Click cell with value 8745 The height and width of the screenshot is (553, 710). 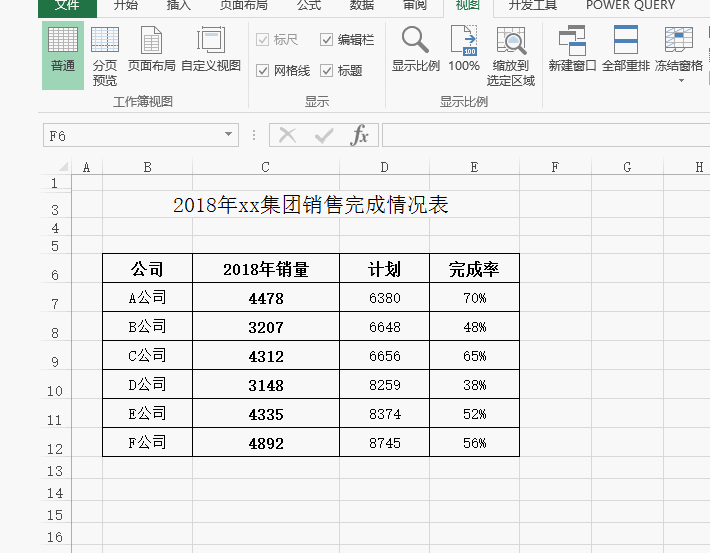click(384, 442)
